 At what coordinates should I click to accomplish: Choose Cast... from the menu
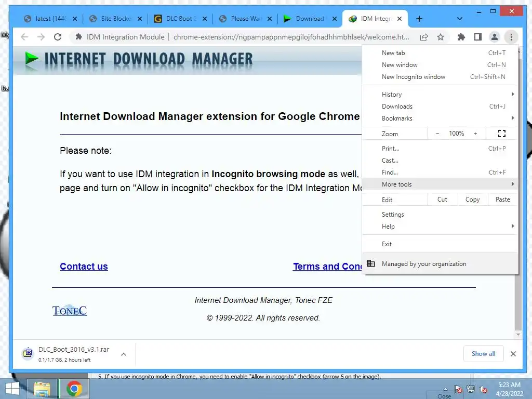[x=440, y=161]
